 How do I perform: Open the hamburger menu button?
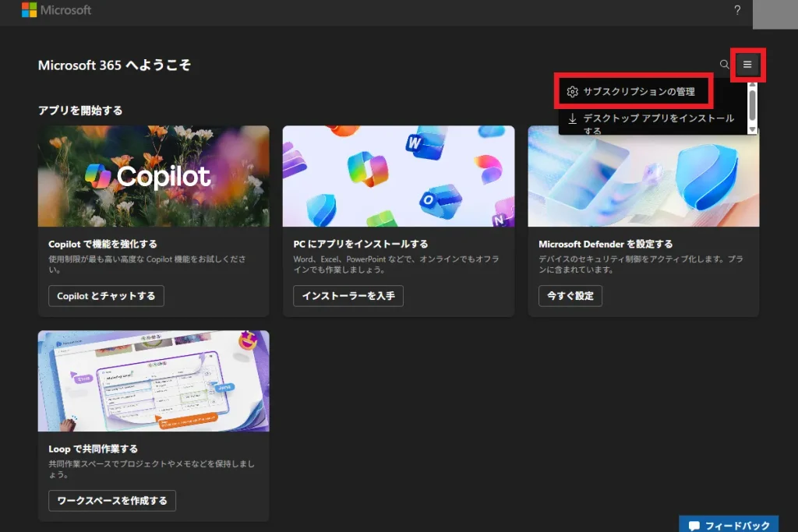coord(747,65)
